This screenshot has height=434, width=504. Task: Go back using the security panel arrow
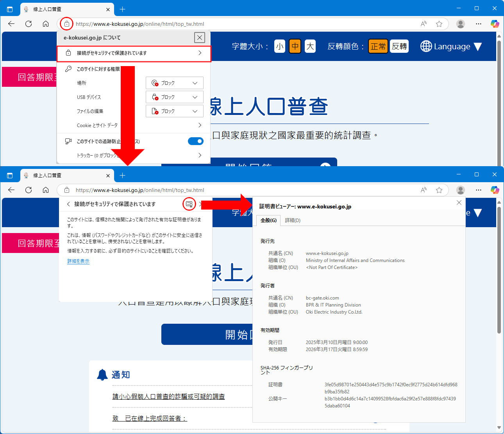[x=68, y=204]
